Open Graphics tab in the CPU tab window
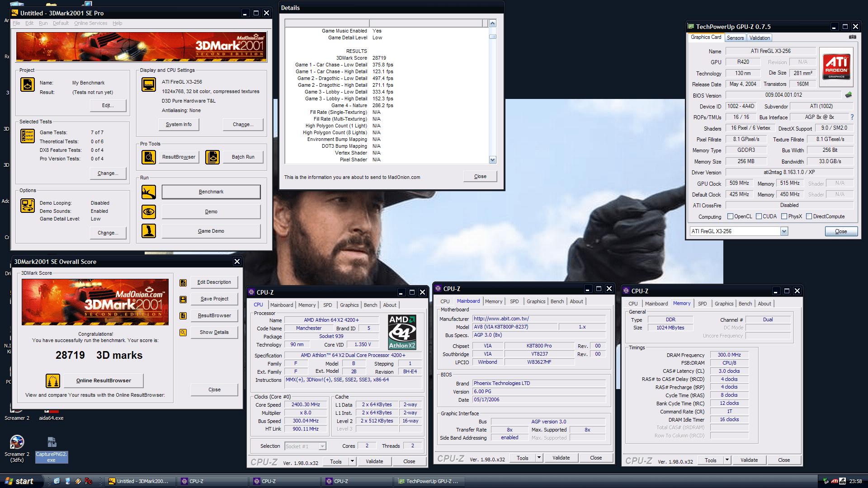Screen dimensions: 868x488 [349, 305]
